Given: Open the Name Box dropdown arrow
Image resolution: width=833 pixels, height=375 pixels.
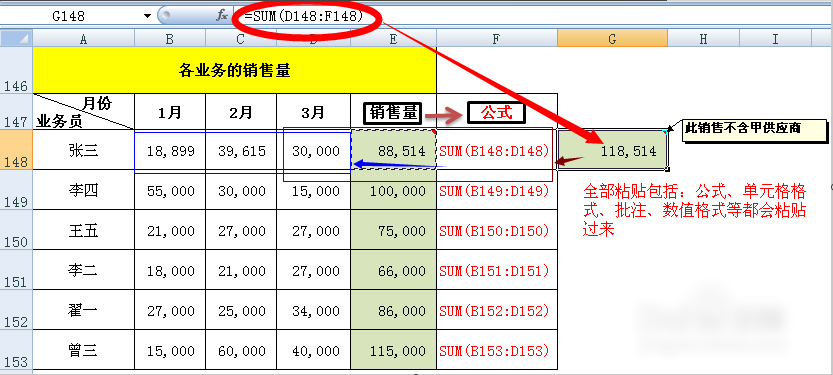Looking at the screenshot, I should [147, 16].
